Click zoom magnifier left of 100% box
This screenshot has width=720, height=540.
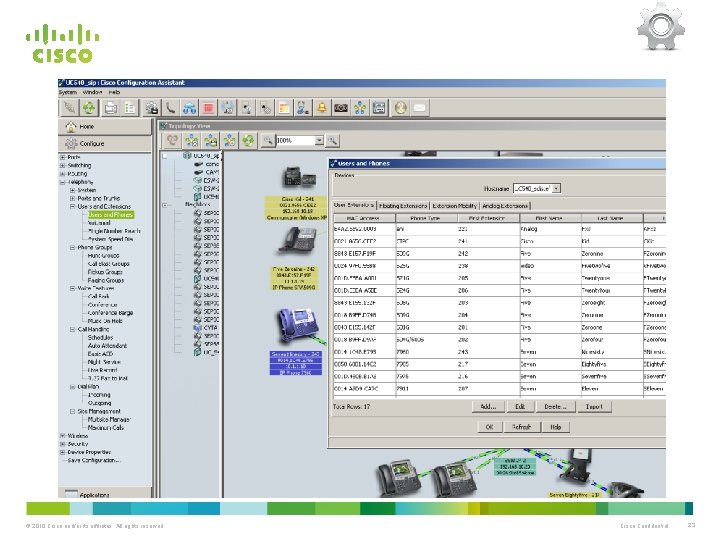[x=268, y=140]
